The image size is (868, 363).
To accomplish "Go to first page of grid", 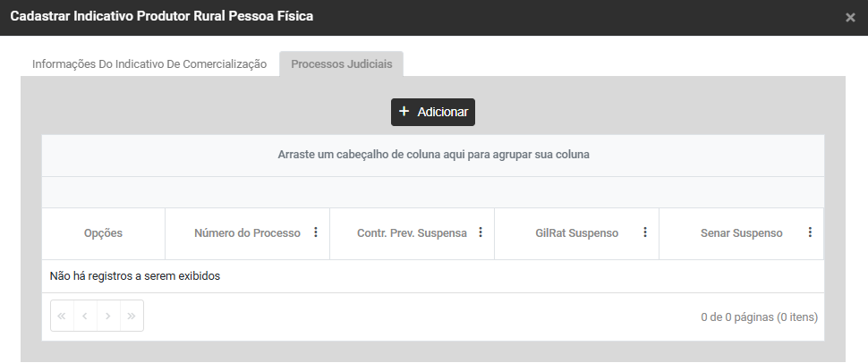I will click(62, 317).
